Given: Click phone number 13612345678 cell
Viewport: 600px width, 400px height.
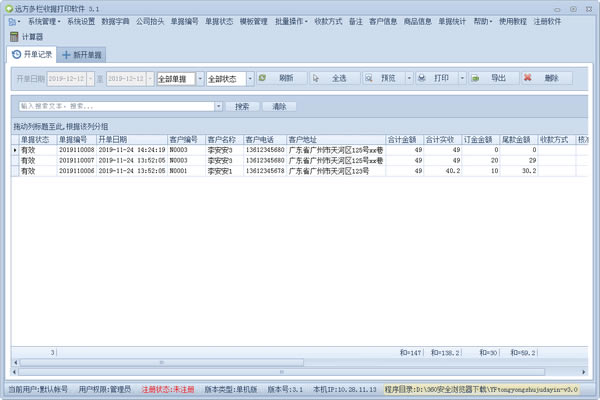Looking at the screenshot, I should [265, 171].
